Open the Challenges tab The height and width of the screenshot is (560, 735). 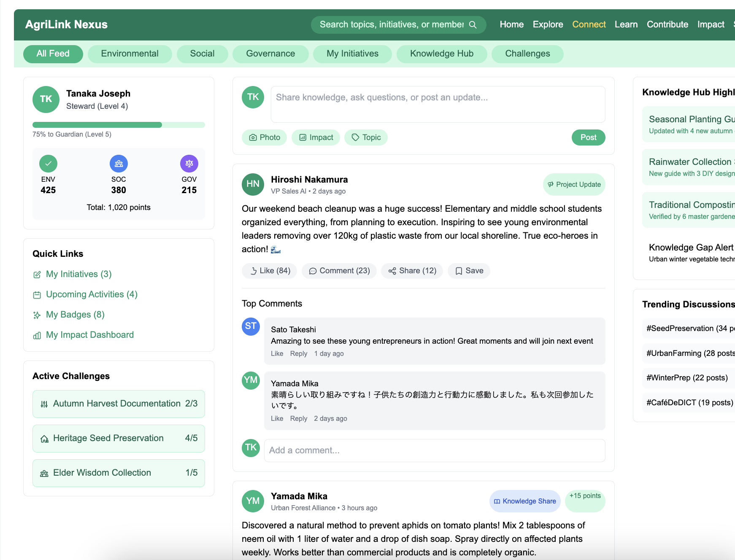(527, 54)
